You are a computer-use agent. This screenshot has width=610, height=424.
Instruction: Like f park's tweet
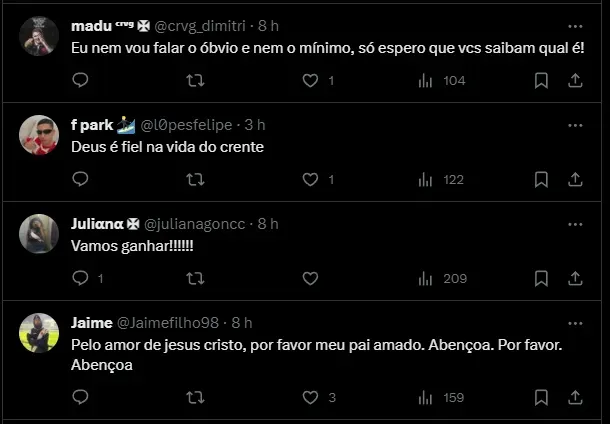click(x=310, y=179)
